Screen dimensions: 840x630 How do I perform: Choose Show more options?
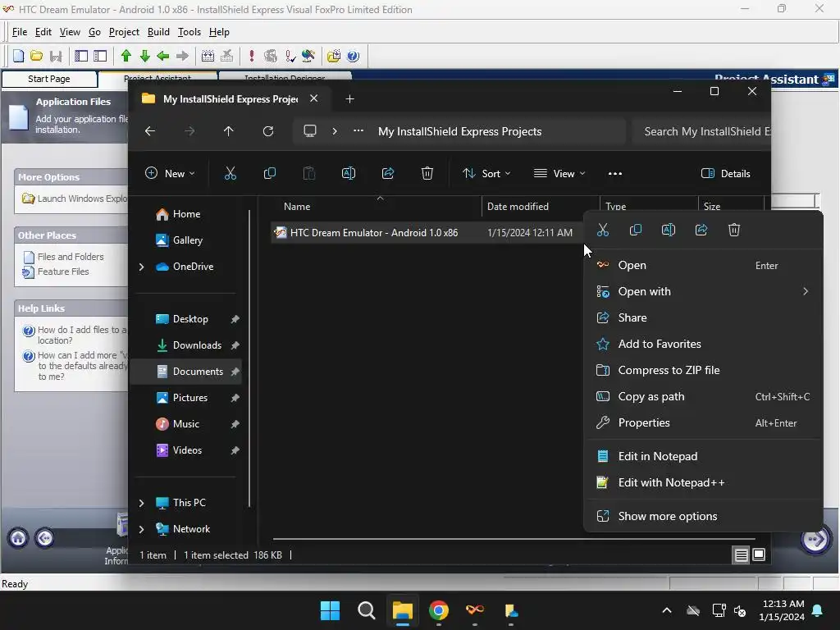point(703,517)
